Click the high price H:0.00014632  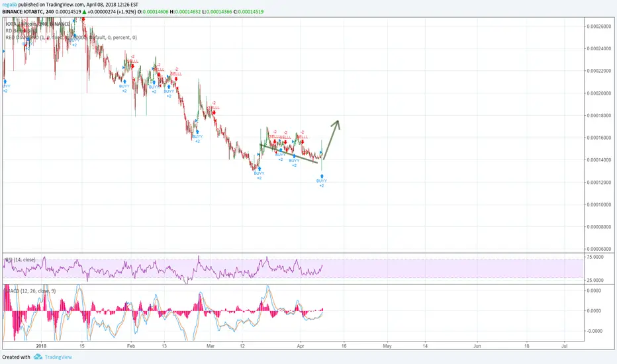point(185,12)
